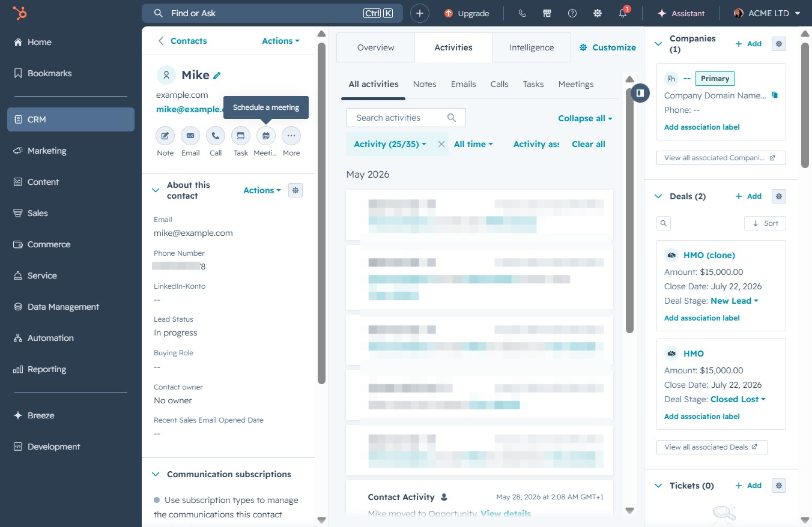Open the ACME LTD account menu
Viewport: 812px width, 527px height.
[768, 13]
